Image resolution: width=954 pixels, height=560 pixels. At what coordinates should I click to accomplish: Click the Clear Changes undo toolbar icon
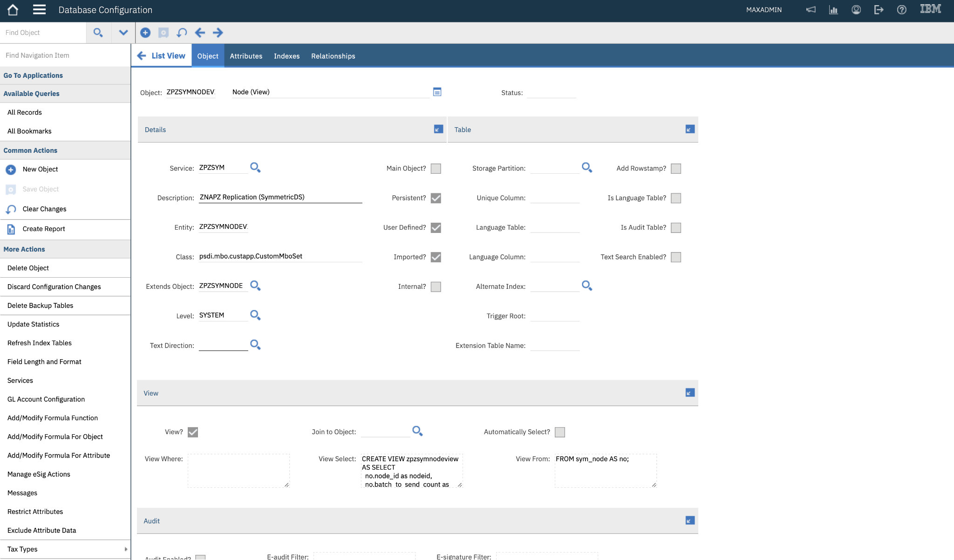182,33
